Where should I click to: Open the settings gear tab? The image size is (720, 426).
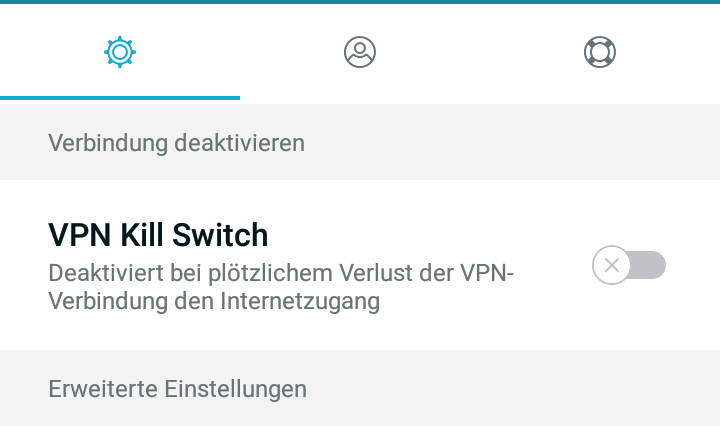tap(120, 52)
